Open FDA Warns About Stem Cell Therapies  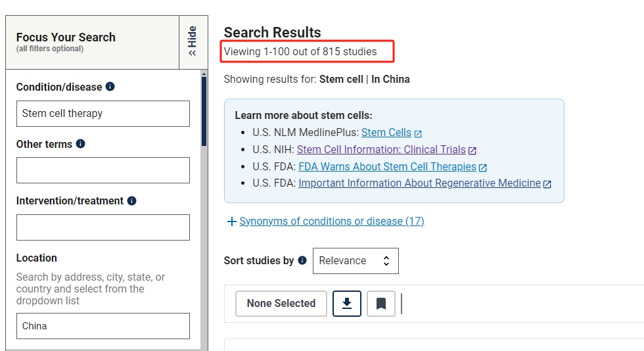(x=387, y=167)
